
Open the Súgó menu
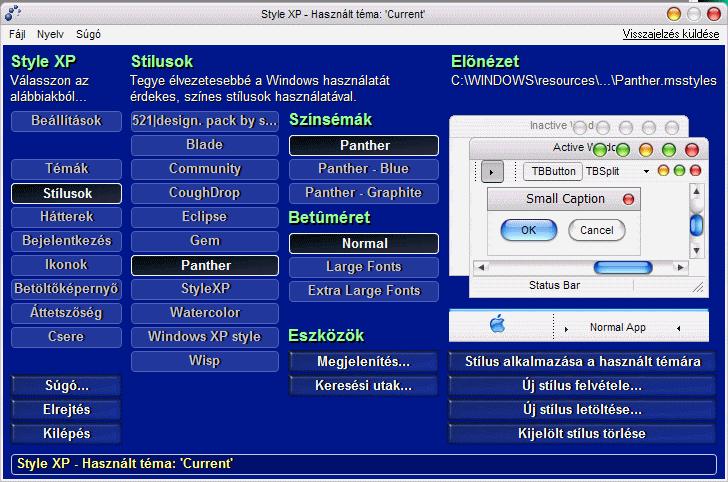click(x=88, y=34)
